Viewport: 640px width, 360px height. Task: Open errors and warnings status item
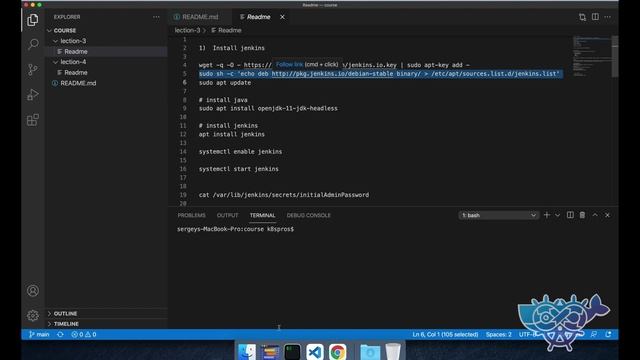(84, 334)
